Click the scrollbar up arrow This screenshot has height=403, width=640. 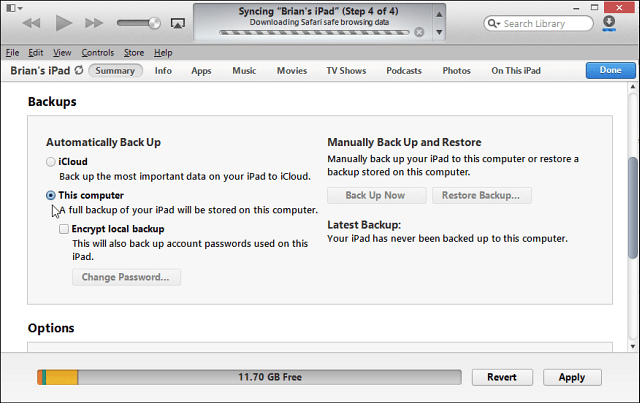(633, 87)
